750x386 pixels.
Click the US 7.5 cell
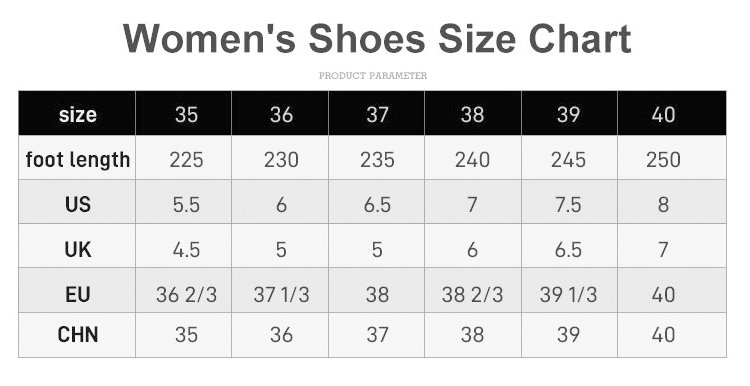click(x=568, y=204)
